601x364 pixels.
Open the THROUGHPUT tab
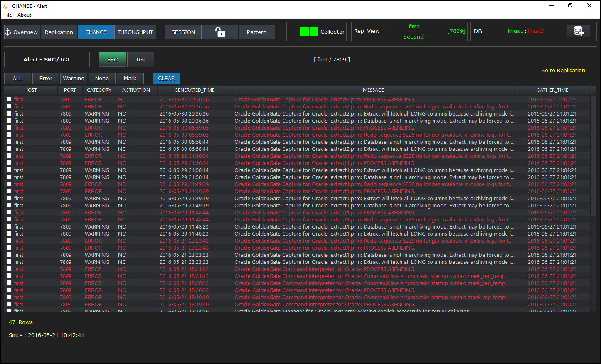click(135, 32)
